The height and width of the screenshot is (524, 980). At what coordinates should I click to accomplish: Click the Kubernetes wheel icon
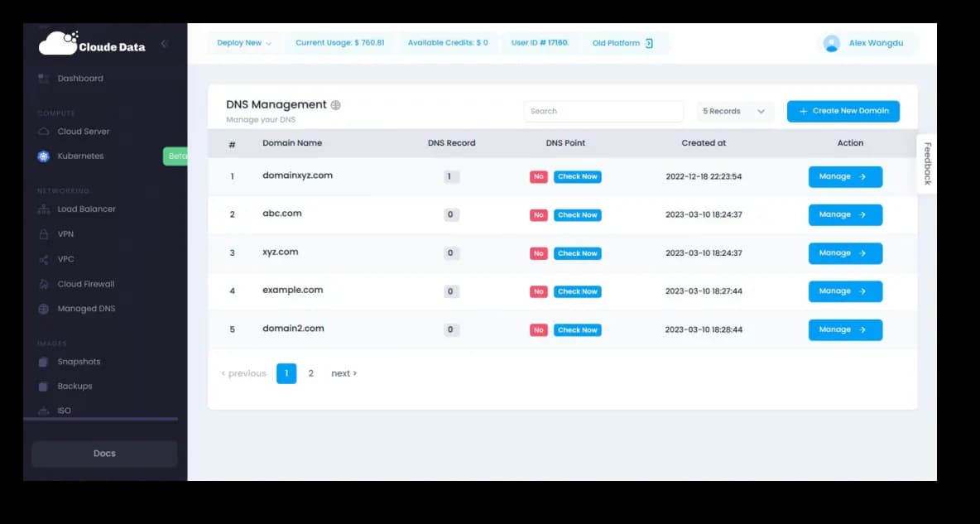tap(43, 156)
